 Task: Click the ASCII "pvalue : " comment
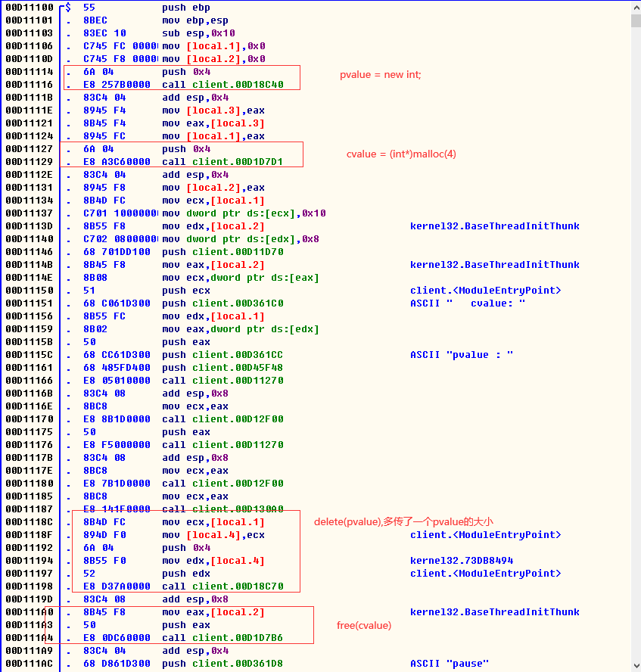click(x=462, y=354)
